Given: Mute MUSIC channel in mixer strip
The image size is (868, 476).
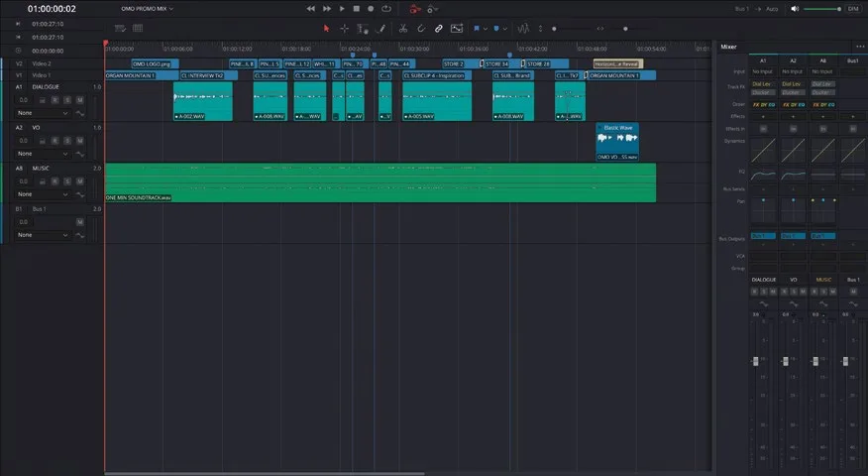Looking at the screenshot, I should 833,292.
